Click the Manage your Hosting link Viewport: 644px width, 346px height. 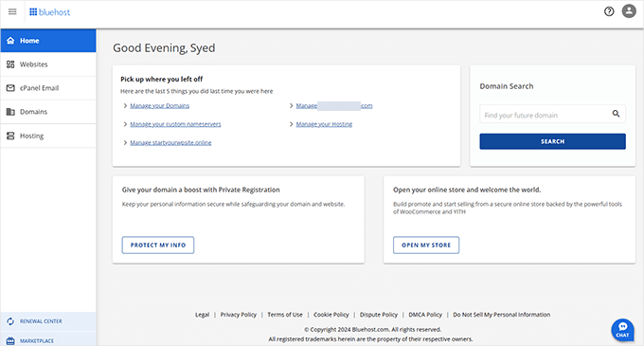pyautogui.click(x=324, y=124)
